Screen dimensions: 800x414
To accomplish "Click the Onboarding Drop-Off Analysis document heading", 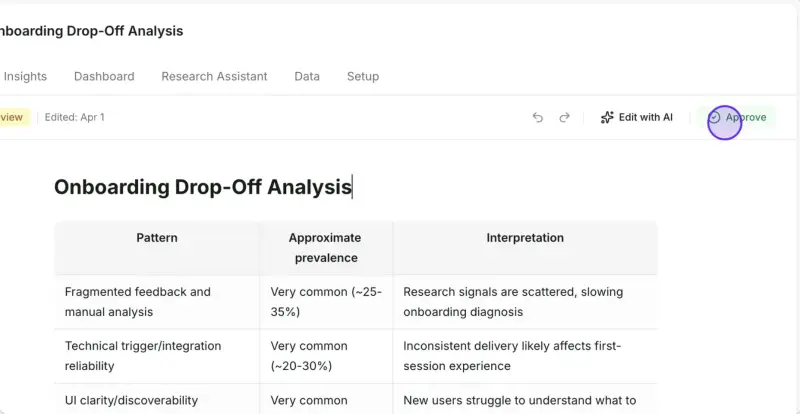I will pyautogui.click(x=203, y=187).
